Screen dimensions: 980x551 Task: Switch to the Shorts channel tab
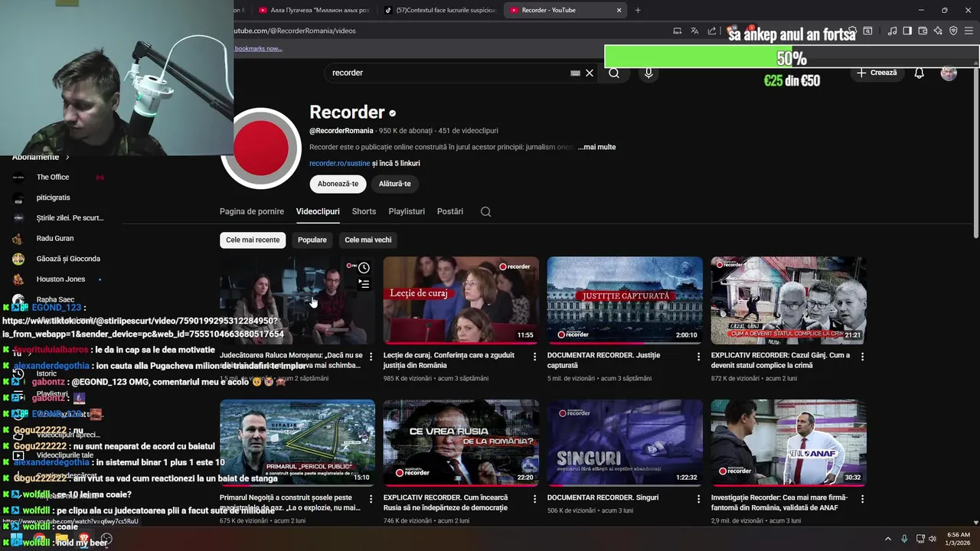364,211
